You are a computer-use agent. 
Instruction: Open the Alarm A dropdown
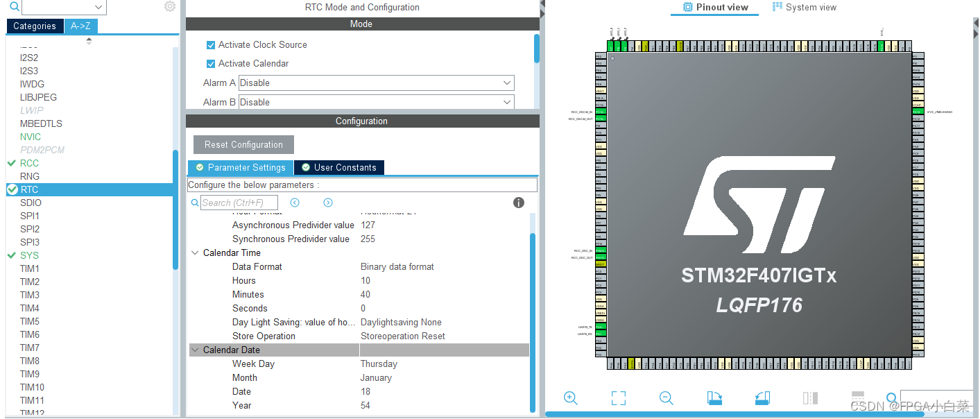pos(375,83)
